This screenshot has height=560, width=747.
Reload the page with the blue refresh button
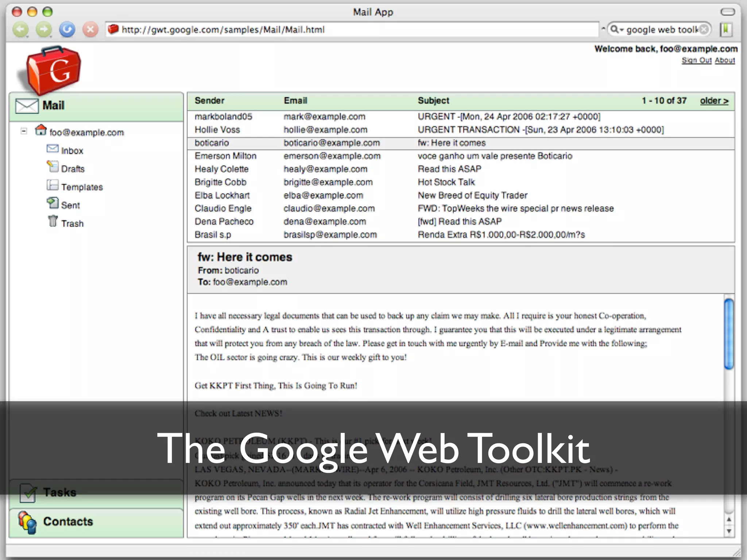point(67,30)
